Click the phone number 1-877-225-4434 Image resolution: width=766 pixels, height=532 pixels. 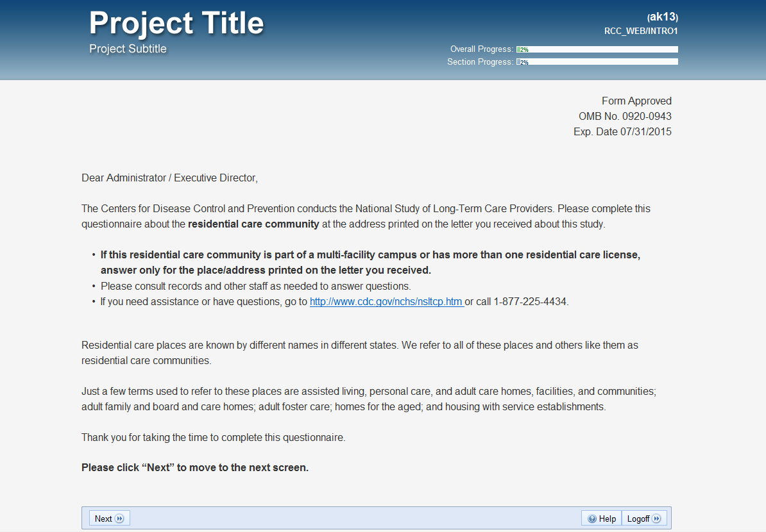[530, 301]
